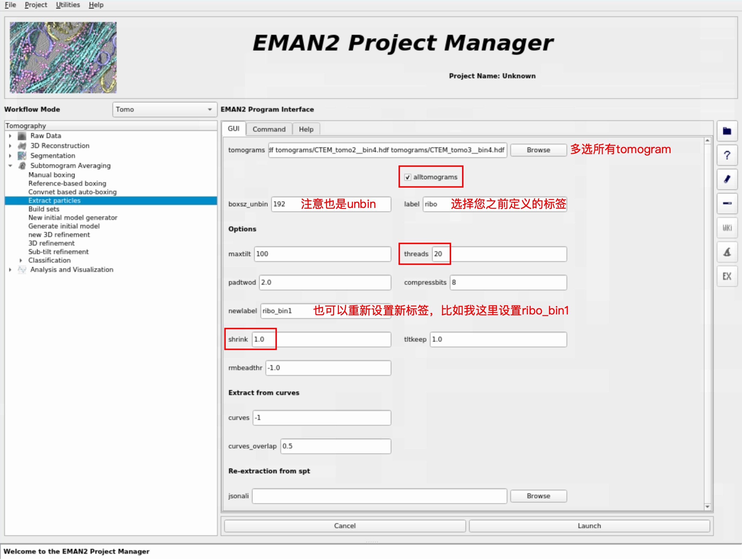Viewport: 742px width, 560px height.
Task: Click the label input field containing ribo
Action: coord(495,204)
